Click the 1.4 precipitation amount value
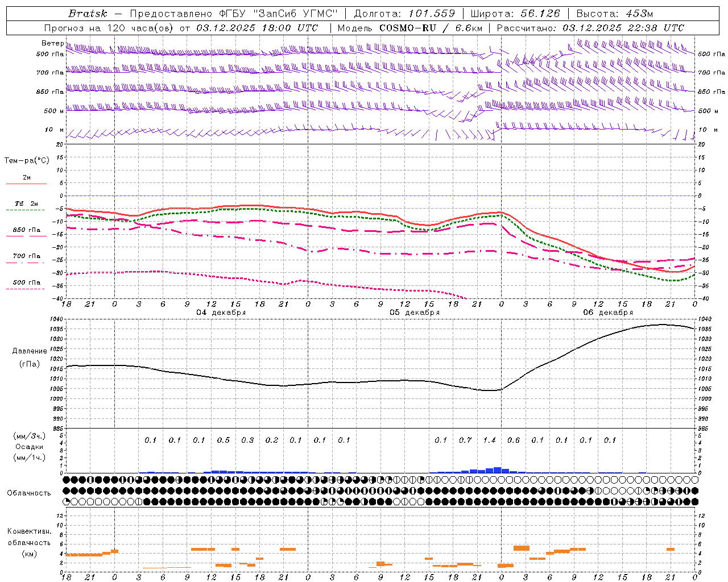The height and width of the screenshot is (582, 728). [x=489, y=440]
